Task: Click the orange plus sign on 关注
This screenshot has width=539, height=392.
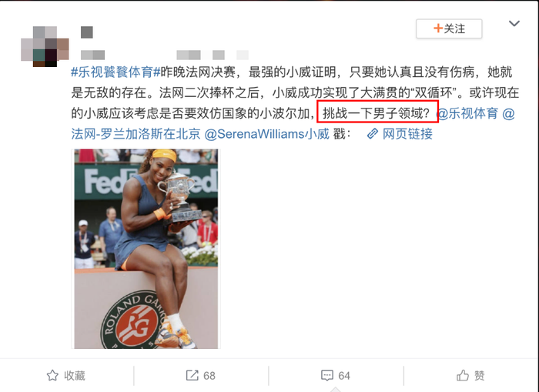Action: coord(438,28)
